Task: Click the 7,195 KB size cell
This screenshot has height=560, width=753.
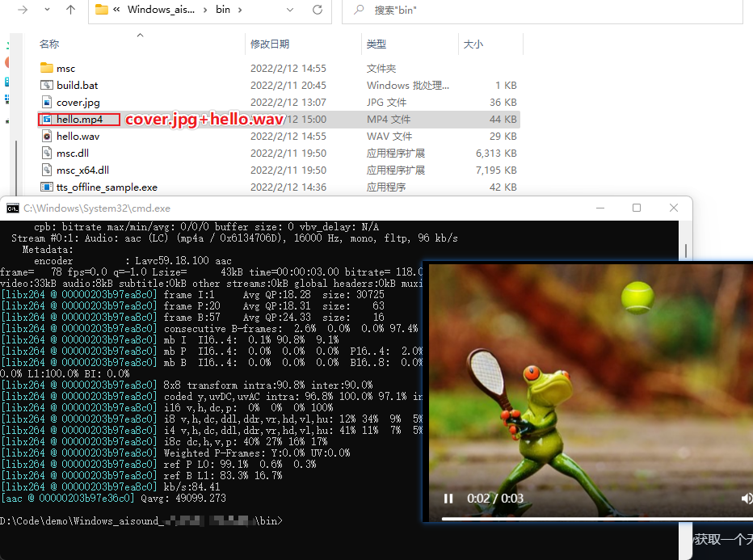Action: 496,171
